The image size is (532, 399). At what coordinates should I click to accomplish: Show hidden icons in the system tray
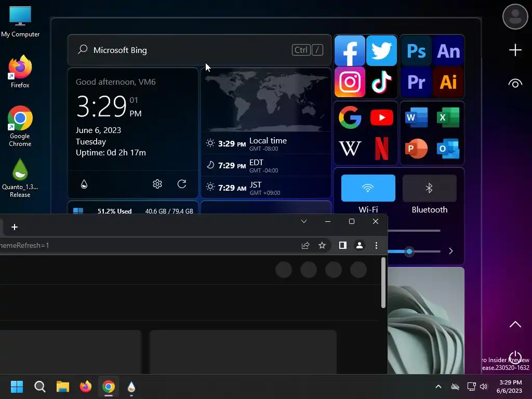tap(438, 387)
